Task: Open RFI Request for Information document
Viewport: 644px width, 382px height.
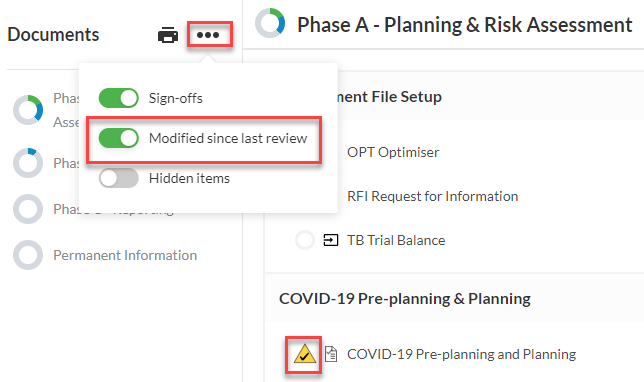Action: 432,196
